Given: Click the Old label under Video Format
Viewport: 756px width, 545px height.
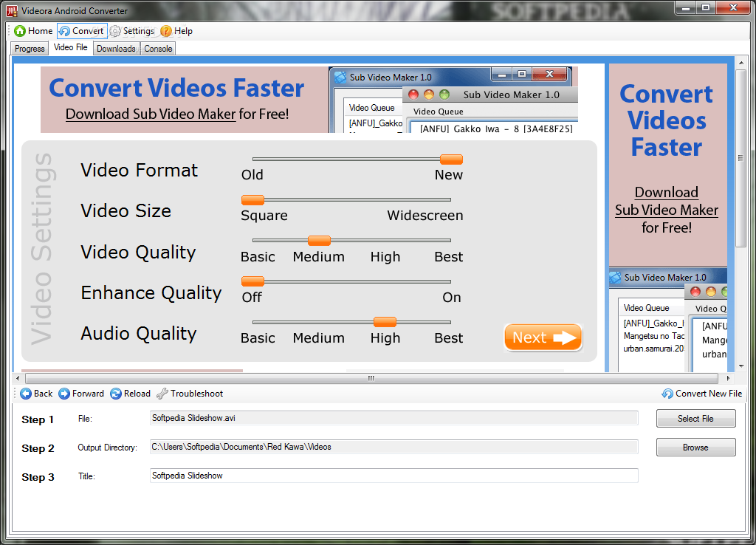Looking at the screenshot, I should pos(252,174).
